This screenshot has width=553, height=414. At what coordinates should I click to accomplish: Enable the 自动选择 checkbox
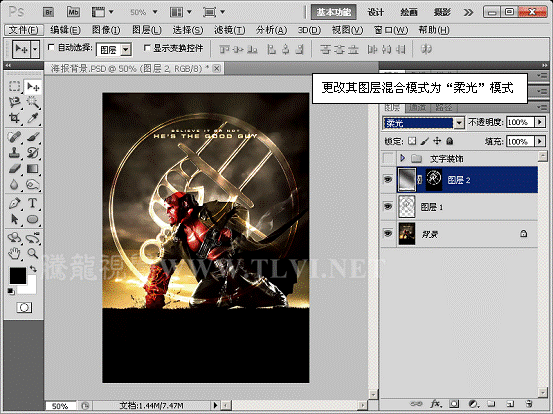coord(51,47)
